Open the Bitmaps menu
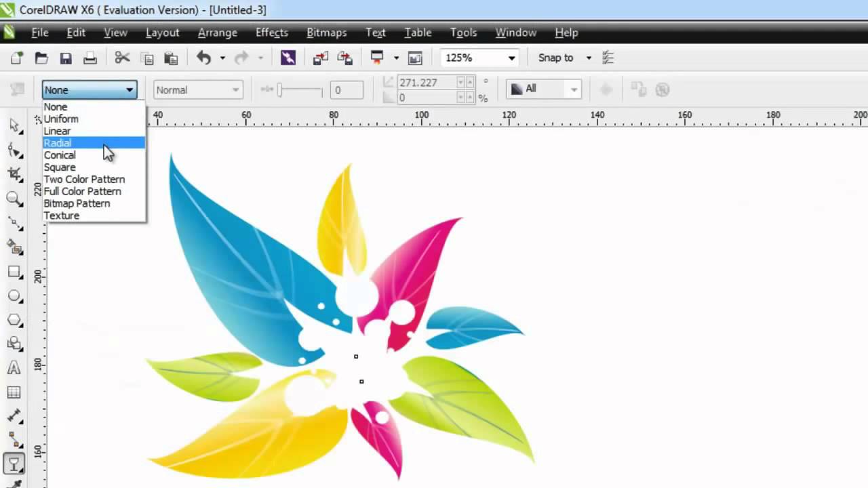868x488 pixels. (326, 33)
